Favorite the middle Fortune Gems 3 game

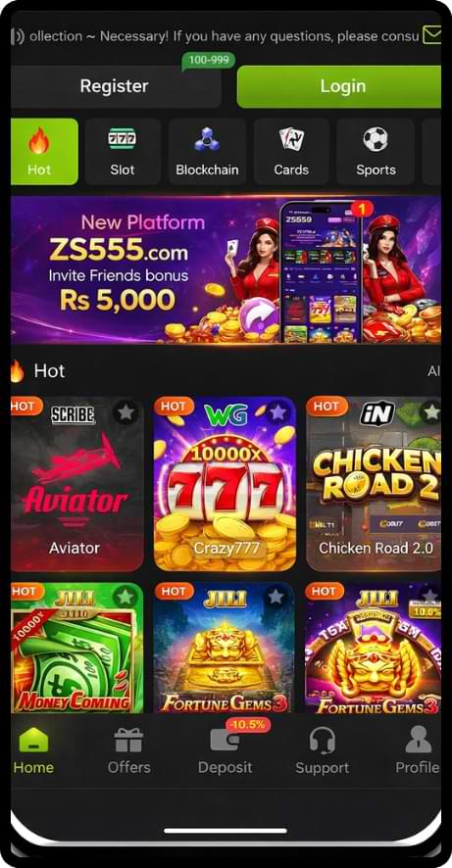pyautogui.click(x=276, y=597)
